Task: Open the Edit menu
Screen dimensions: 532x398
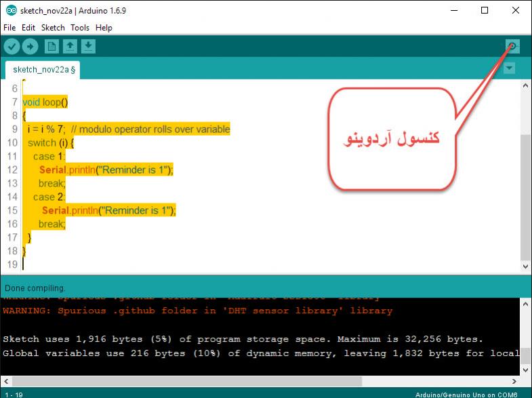Action: [28, 28]
